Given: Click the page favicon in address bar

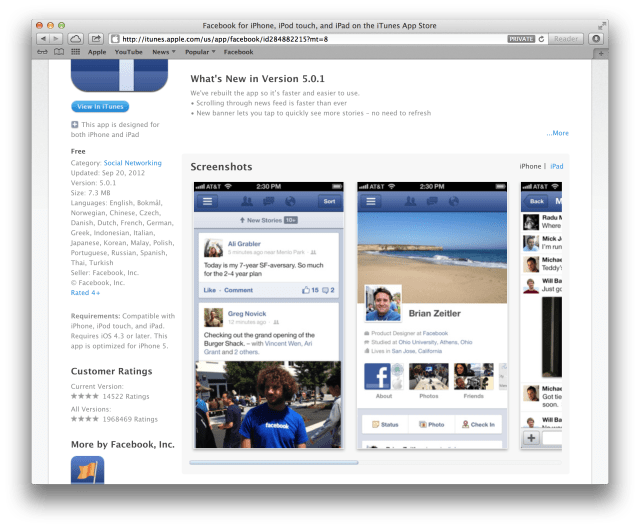Looking at the screenshot, I should tap(116, 39).
